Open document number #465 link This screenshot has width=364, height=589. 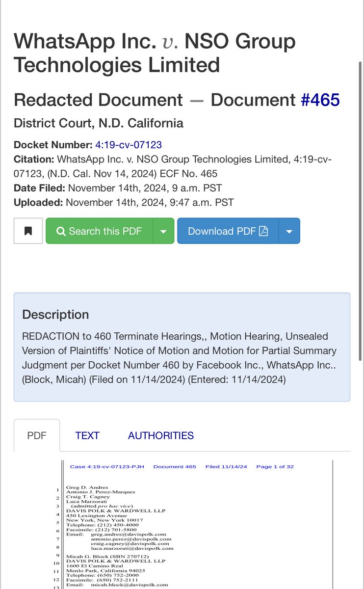[x=320, y=100]
